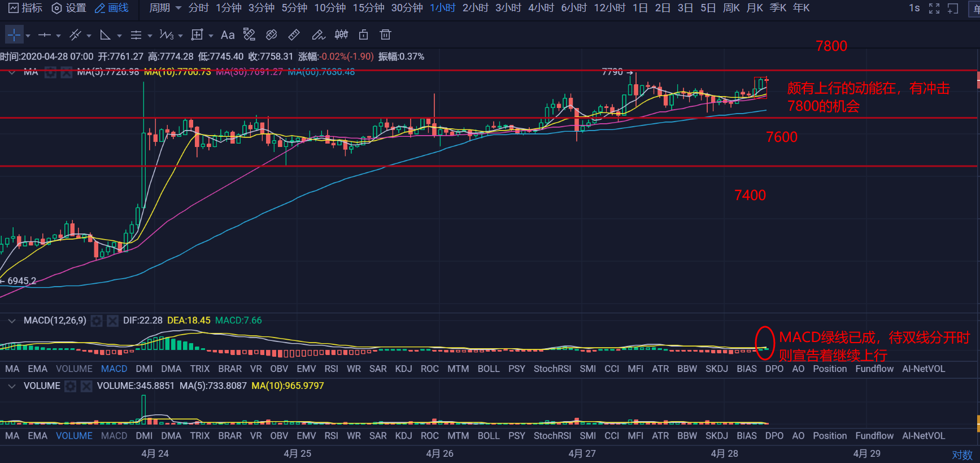Select the crosshair cursor tool

coord(14,35)
